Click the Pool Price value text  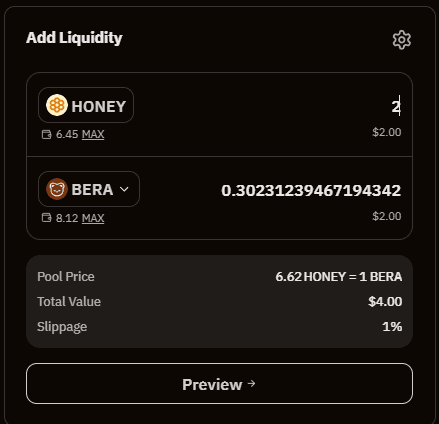point(339,277)
